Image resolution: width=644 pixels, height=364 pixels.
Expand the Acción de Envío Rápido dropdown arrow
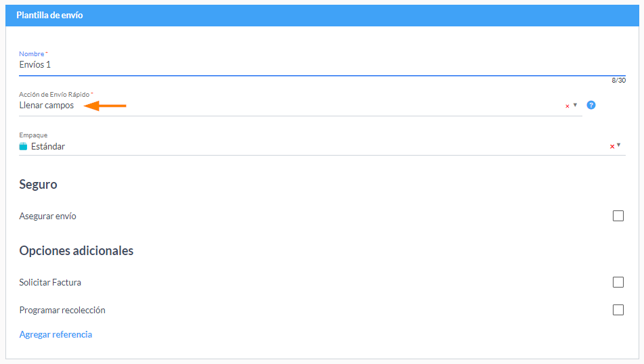(575, 105)
